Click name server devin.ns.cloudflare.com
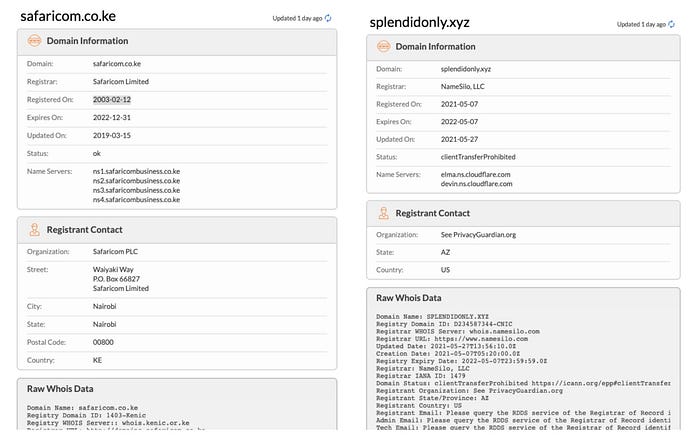 pyautogui.click(x=476, y=184)
